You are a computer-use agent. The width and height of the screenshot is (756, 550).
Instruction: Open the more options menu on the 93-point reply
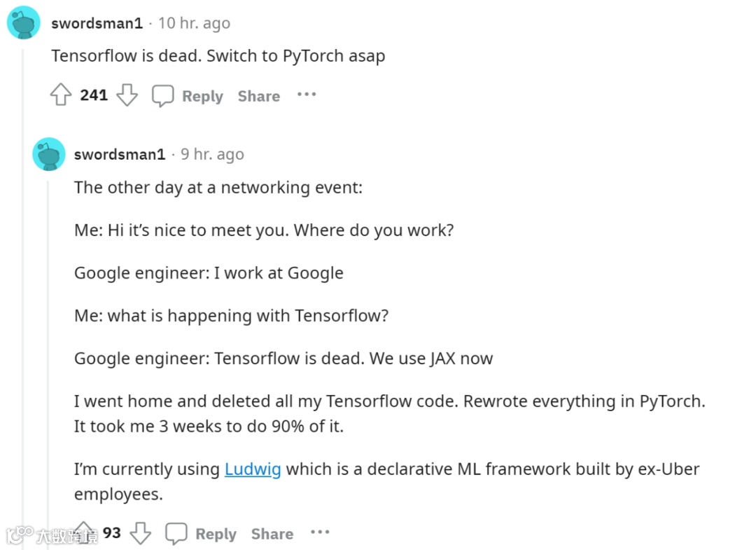coord(320,532)
